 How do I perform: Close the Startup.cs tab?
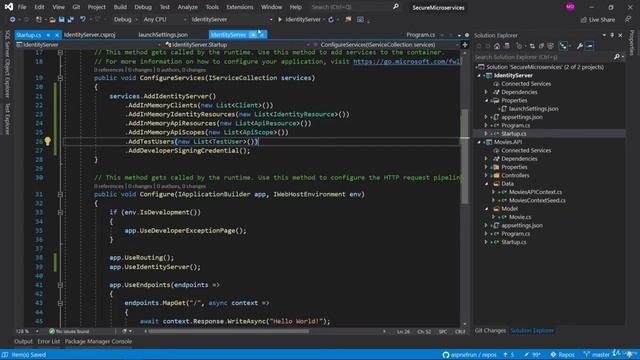click(57, 35)
